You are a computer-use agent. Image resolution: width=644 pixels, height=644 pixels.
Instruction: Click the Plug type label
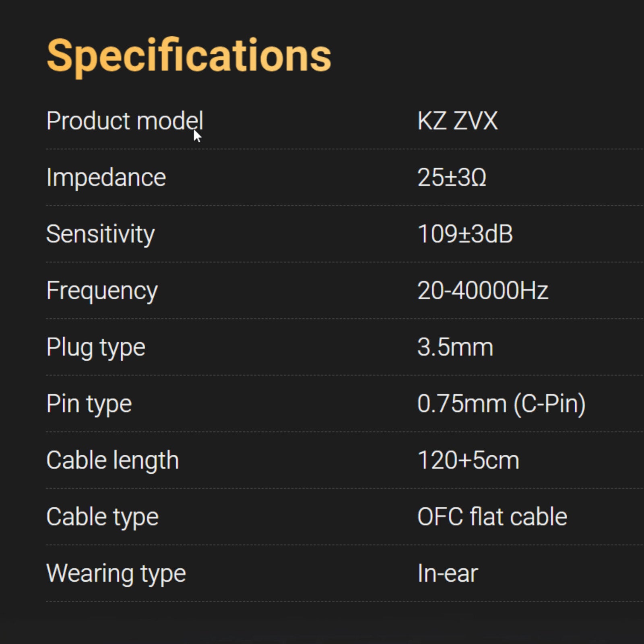tap(96, 347)
